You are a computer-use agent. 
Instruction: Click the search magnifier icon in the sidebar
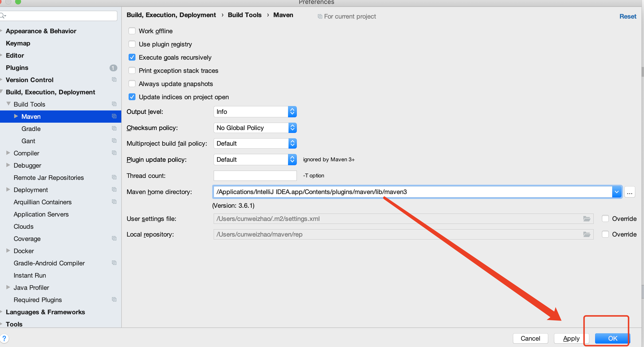[2, 16]
